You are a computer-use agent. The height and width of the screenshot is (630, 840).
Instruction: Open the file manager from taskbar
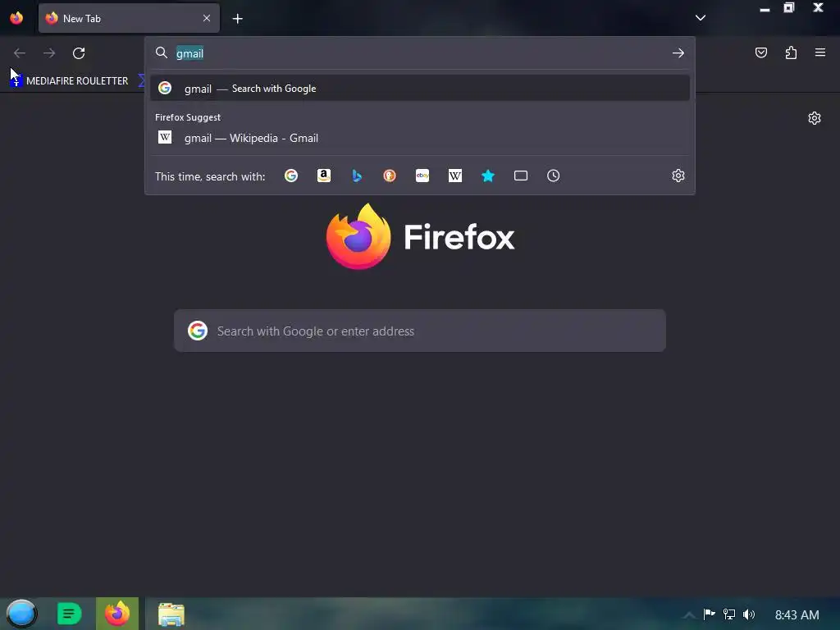click(x=171, y=614)
